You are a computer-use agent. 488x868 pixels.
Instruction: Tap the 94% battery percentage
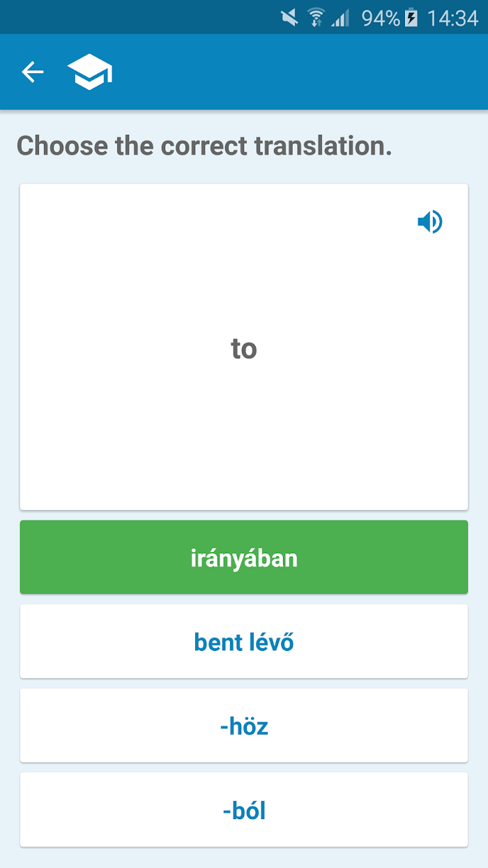point(381,17)
